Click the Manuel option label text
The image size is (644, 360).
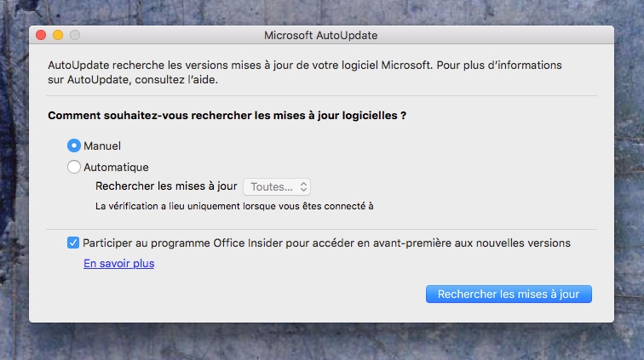point(102,146)
